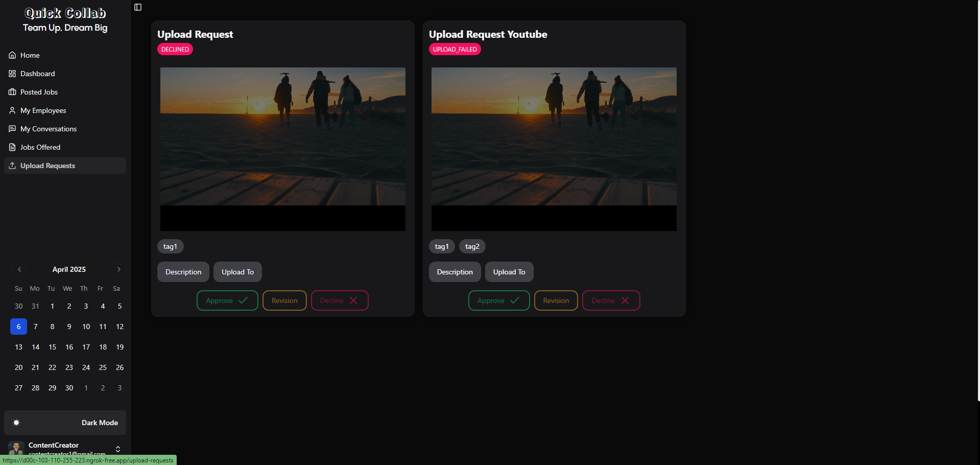
Task: Select the Home icon in the sidebar
Action: pos(12,55)
